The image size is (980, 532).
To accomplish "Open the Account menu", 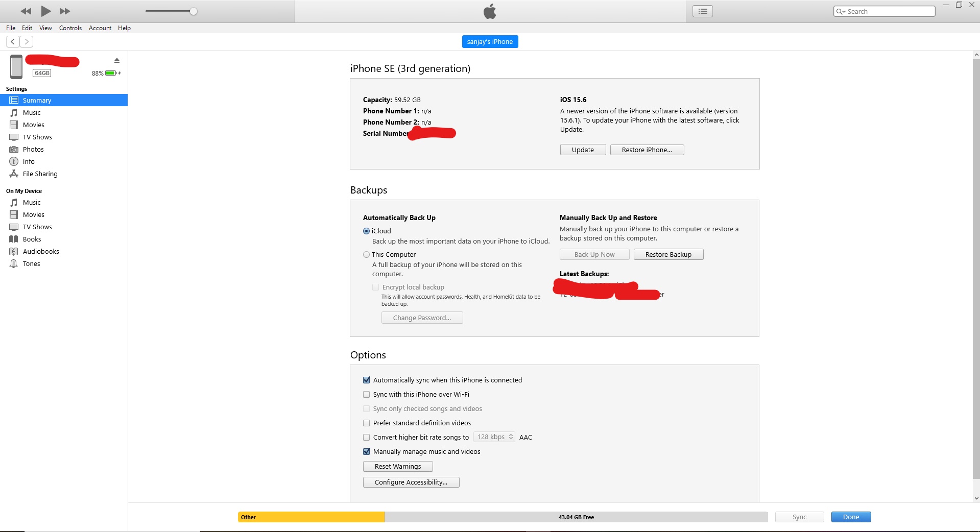I will tap(100, 28).
